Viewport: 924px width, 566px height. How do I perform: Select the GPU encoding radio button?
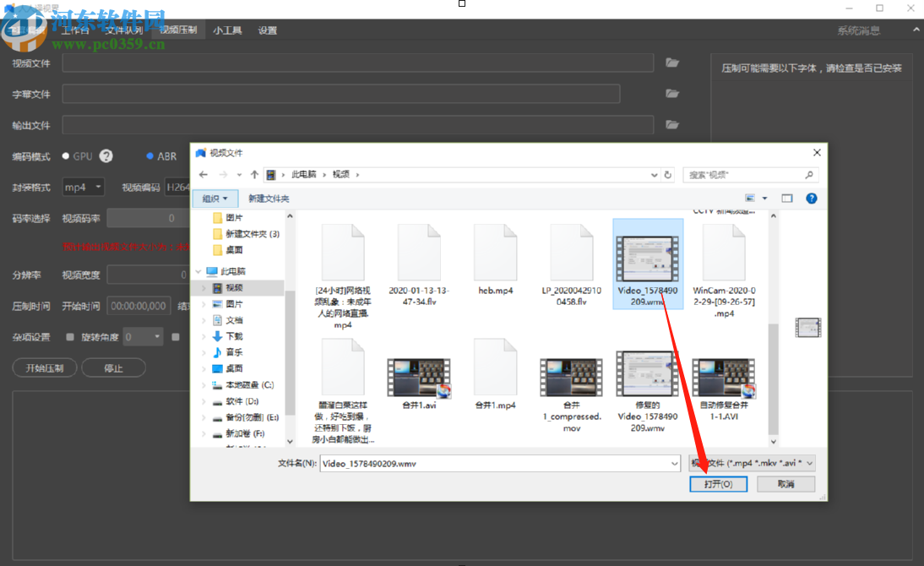click(x=65, y=156)
